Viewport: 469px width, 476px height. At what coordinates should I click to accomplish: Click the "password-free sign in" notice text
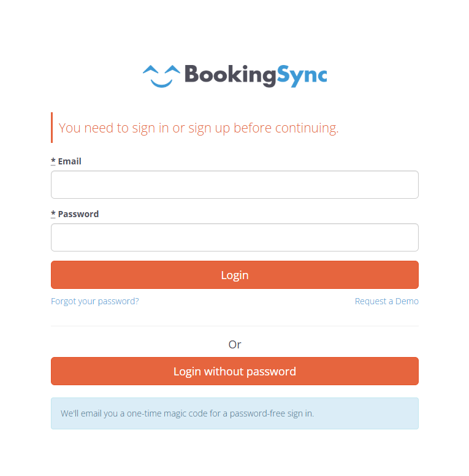pos(272,413)
